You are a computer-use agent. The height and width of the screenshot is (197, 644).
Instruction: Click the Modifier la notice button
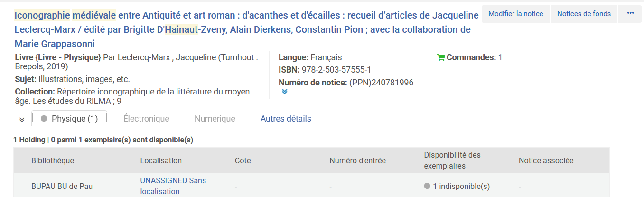[515, 14]
